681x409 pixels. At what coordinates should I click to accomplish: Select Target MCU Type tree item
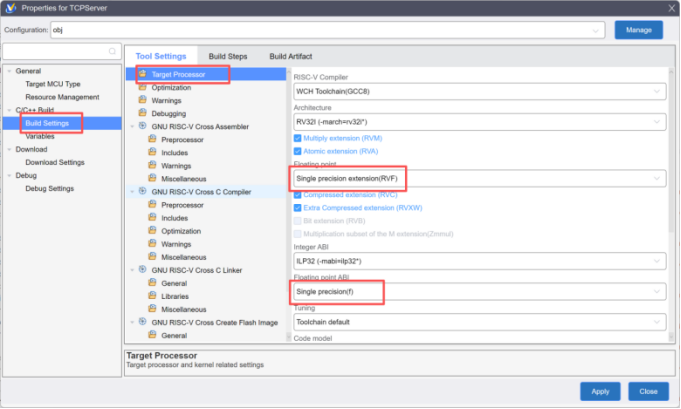(53, 84)
